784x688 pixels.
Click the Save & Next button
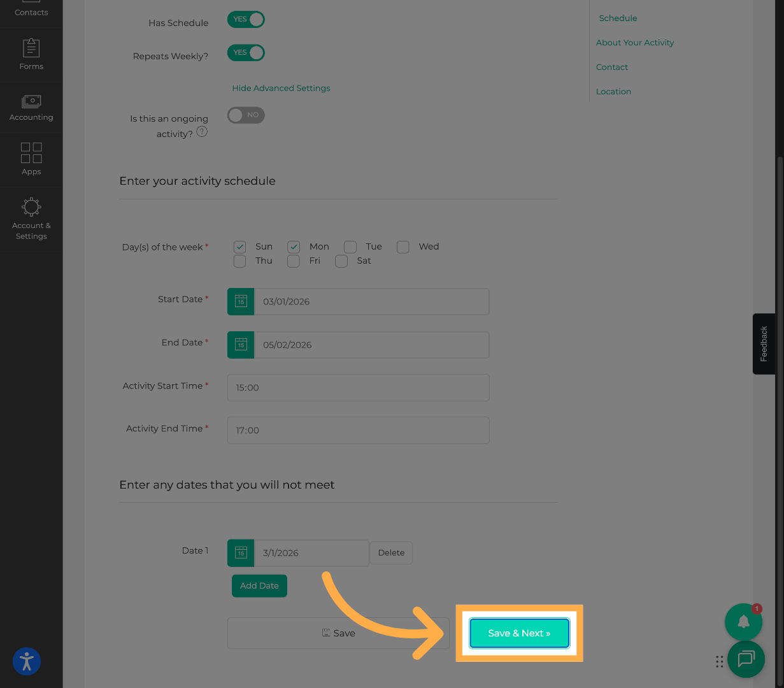pyautogui.click(x=519, y=633)
